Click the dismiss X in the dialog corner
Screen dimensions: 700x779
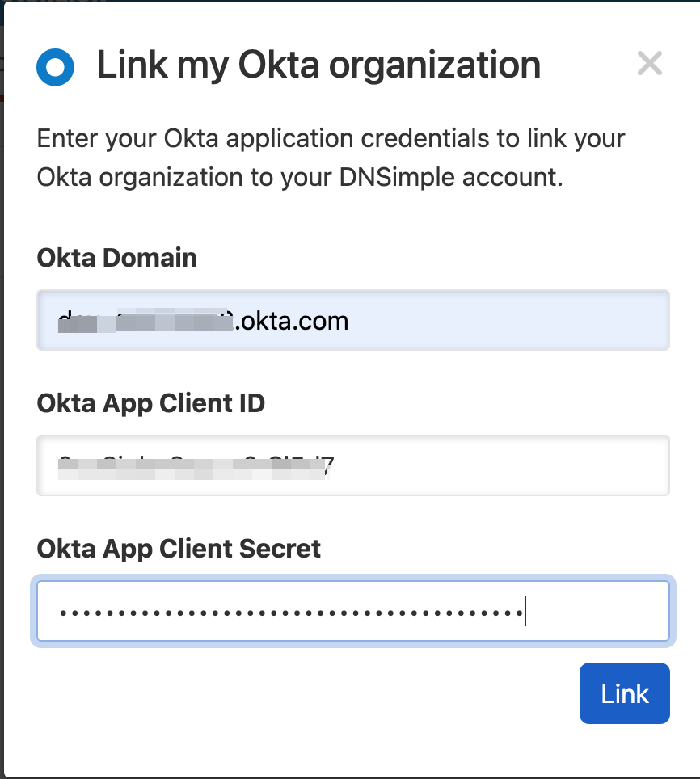pos(650,63)
